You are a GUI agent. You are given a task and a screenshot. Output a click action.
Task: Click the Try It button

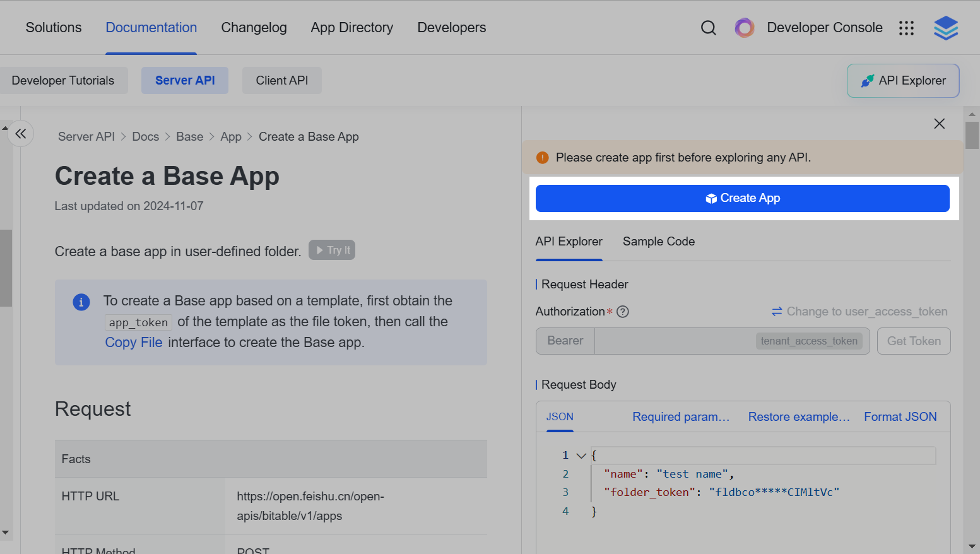[x=332, y=250]
